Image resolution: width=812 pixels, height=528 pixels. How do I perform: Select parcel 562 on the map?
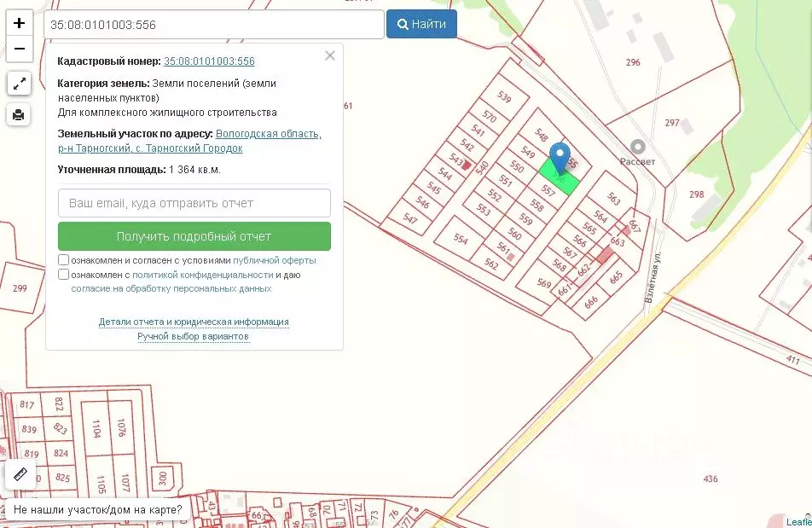click(491, 264)
